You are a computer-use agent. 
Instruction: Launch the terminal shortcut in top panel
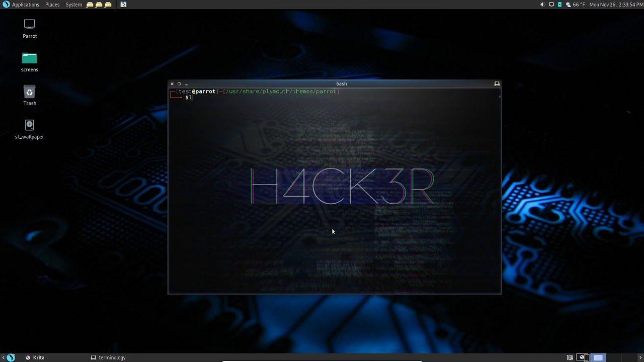click(123, 5)
